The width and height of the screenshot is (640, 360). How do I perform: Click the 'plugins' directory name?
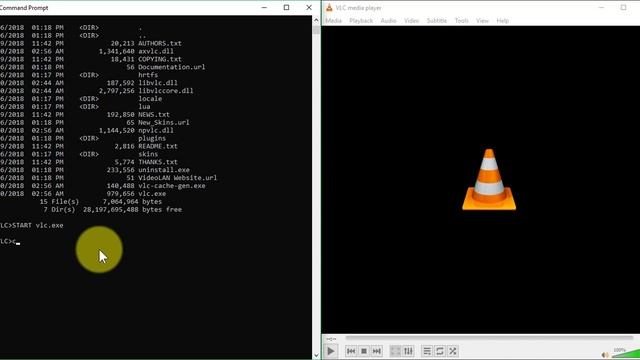click(x=152, y=138)
